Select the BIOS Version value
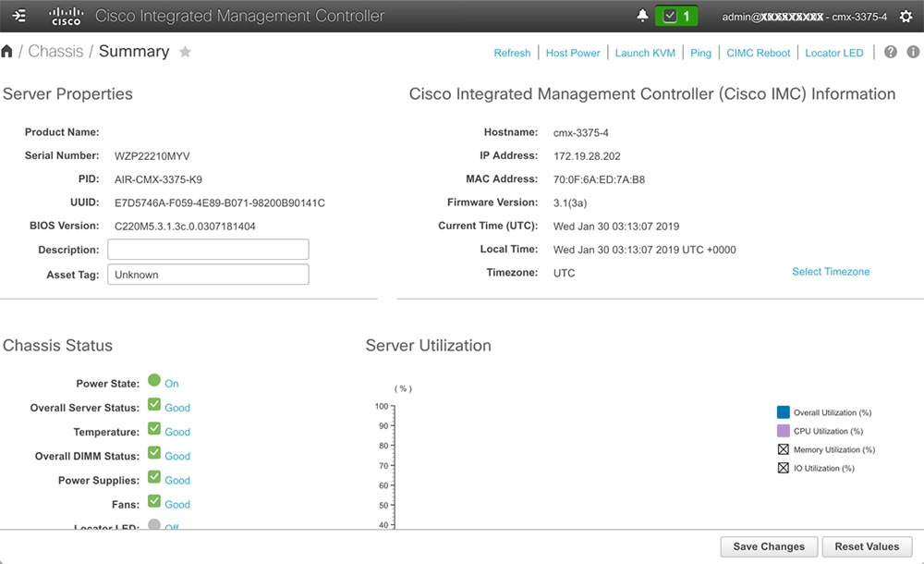The height and width of the screenshot is (564, 924). (x=185, y=227)
